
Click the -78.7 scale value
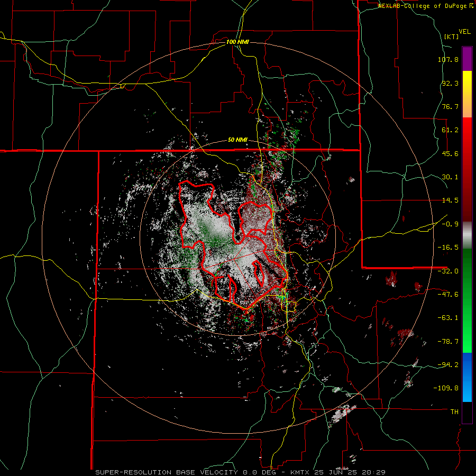point(448,342)
